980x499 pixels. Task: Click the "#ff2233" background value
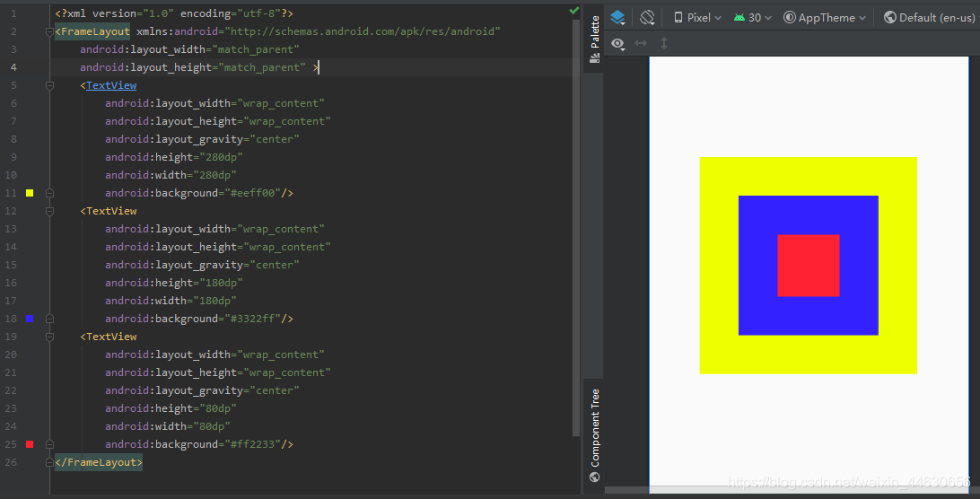tap(252, 444)
